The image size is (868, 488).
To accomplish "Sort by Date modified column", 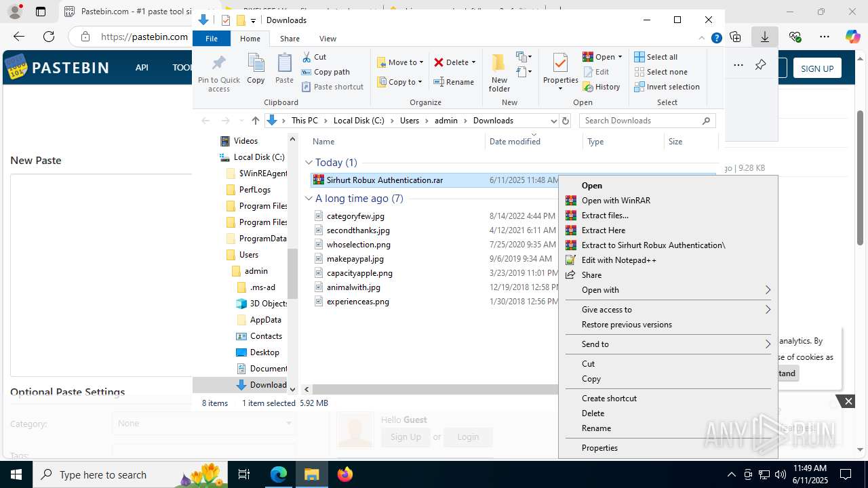I will pyautogui.click(x=534, y=142).
